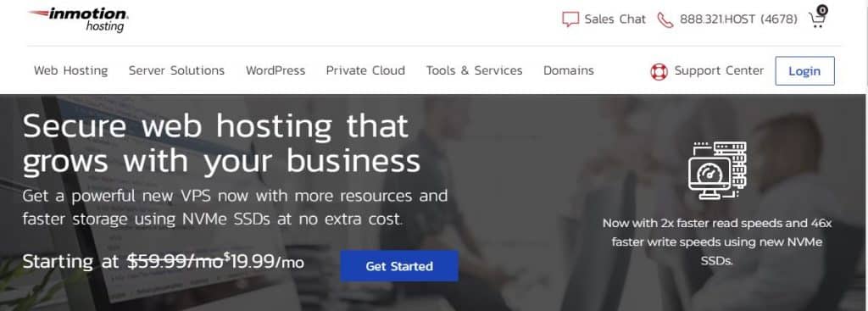Screen dimensions: 868x311
Task: Open the WordPress menu item
Action: (x=275, y=71)
